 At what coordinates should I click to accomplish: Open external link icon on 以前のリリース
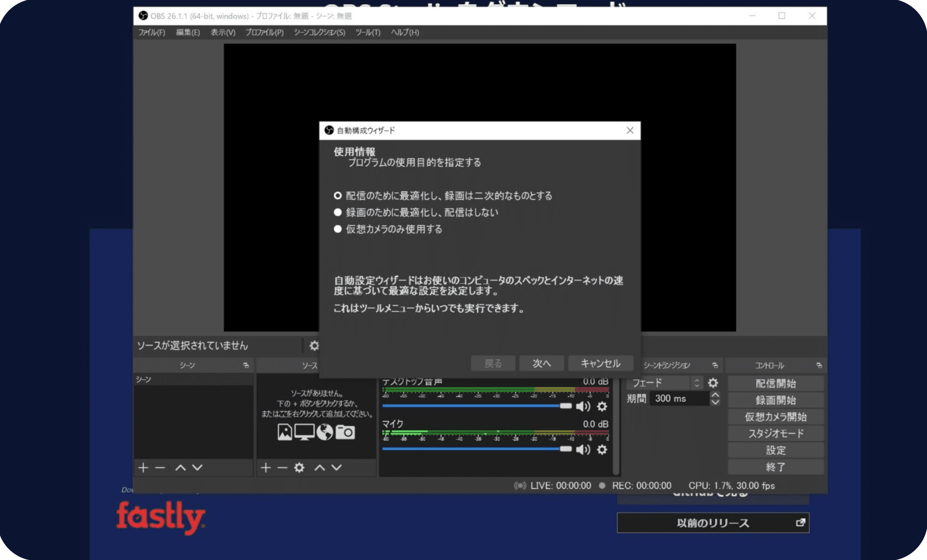[801, 523]
